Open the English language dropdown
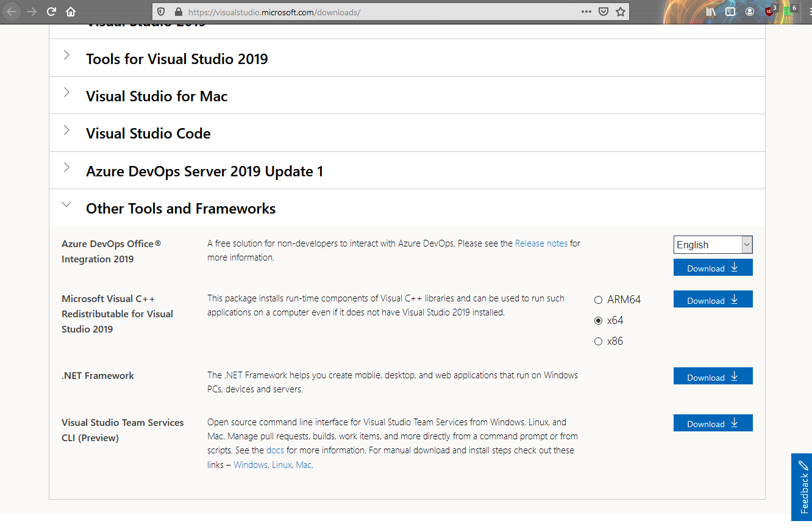This screenshot has width=812, height=529. pos(713,245)
